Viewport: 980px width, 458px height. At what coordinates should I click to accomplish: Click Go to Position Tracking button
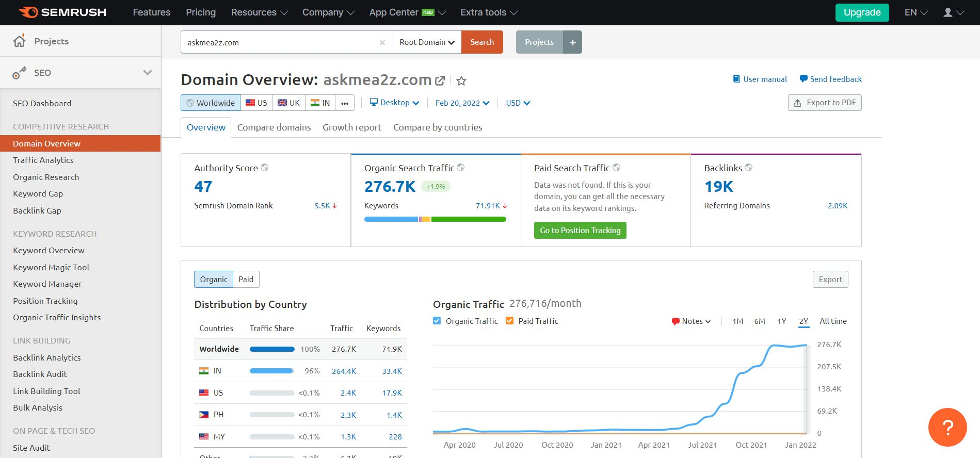coord(580,231)
